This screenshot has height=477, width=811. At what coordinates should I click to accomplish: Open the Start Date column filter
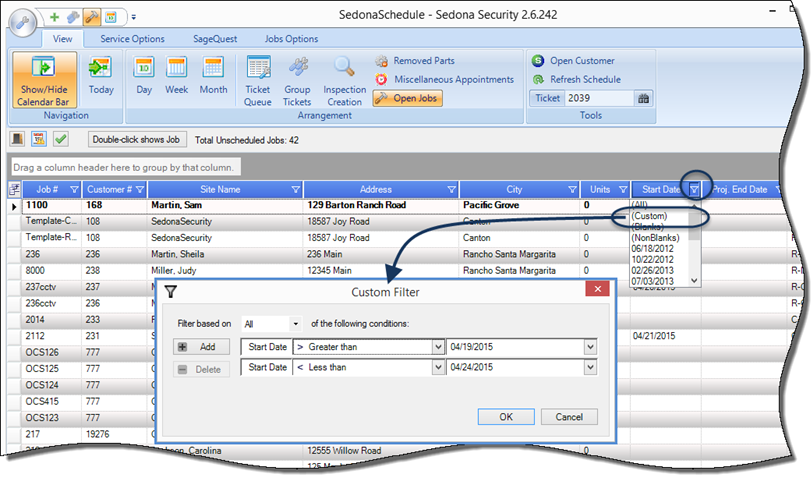click(694, 190)
